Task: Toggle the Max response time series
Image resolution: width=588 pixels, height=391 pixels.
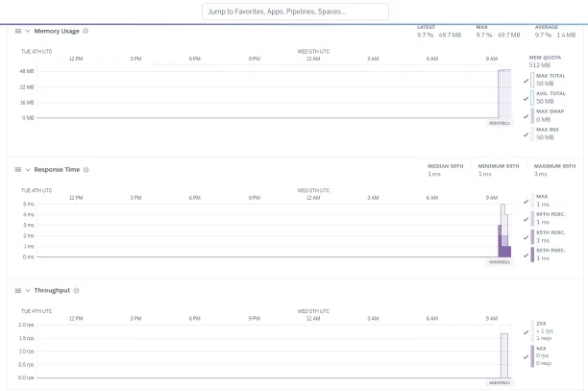Action: click(526, 202)
